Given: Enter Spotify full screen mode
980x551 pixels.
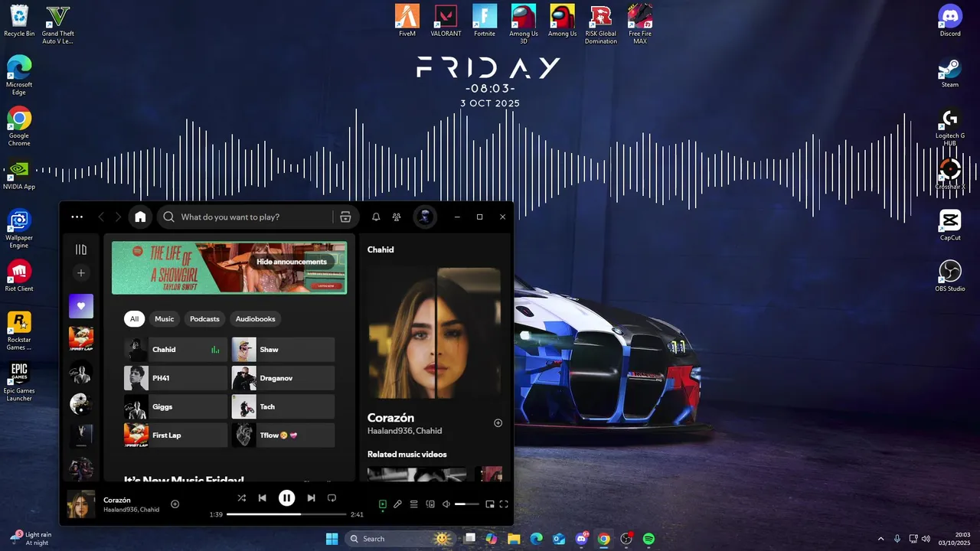Looking at the screenshot, I should point(504,504).
